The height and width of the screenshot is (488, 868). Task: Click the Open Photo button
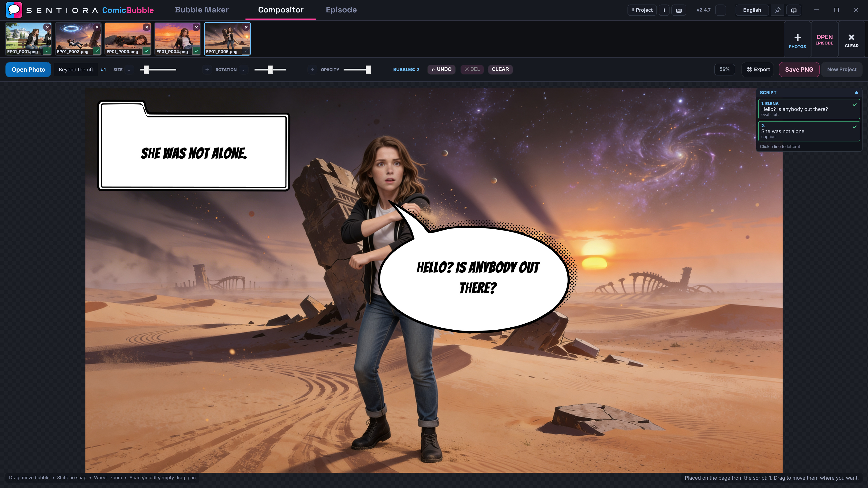coord(28,70)
